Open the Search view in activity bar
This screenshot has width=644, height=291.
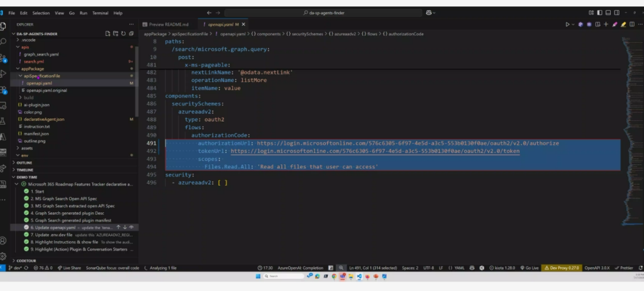(3, 42)
